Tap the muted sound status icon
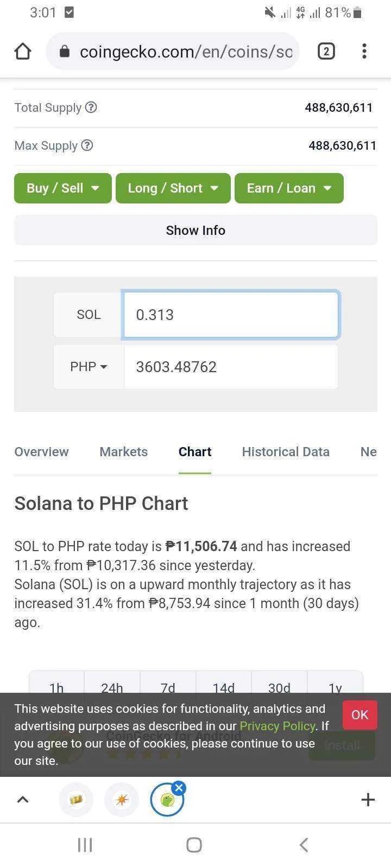Image resolution: width=391 pixels, height=868 pixels. [x=270, y=12]
